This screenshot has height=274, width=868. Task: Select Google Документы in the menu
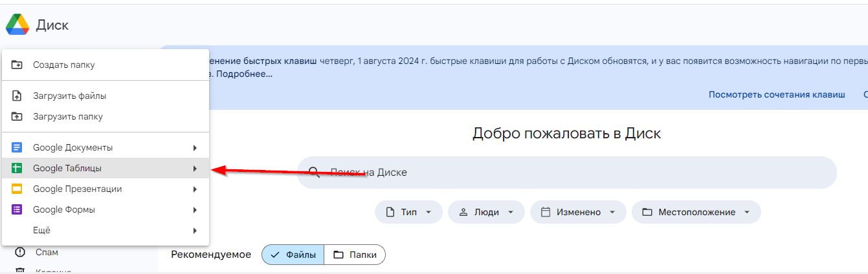(x=106, y=147)
